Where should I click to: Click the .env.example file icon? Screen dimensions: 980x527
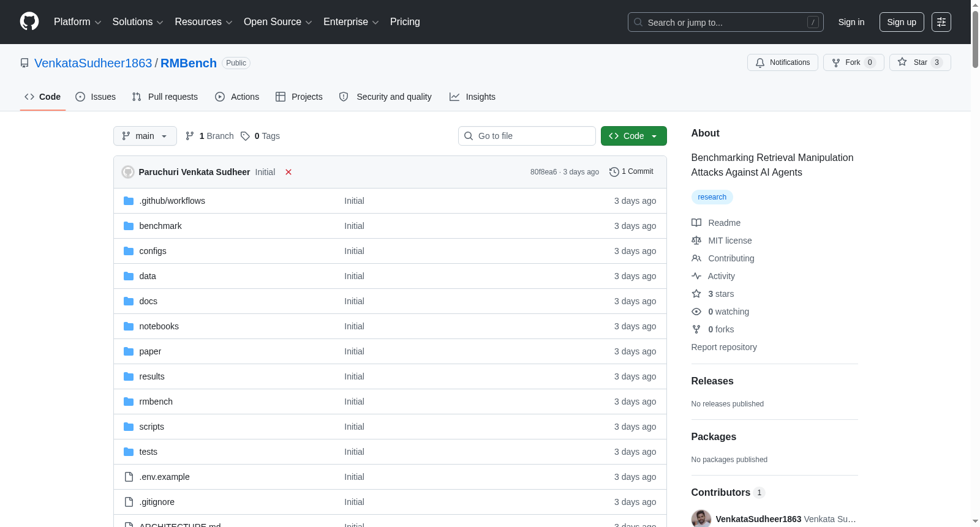click(x=129, y=477)
